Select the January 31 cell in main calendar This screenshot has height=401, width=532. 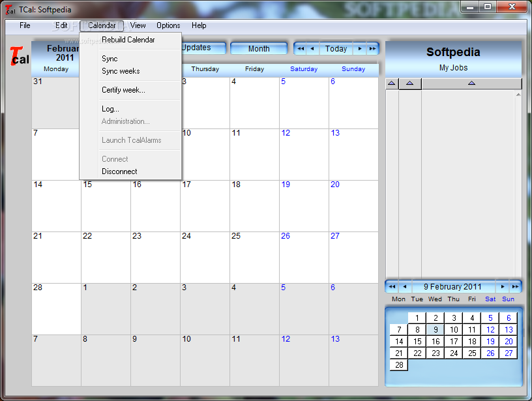(55, 103)
